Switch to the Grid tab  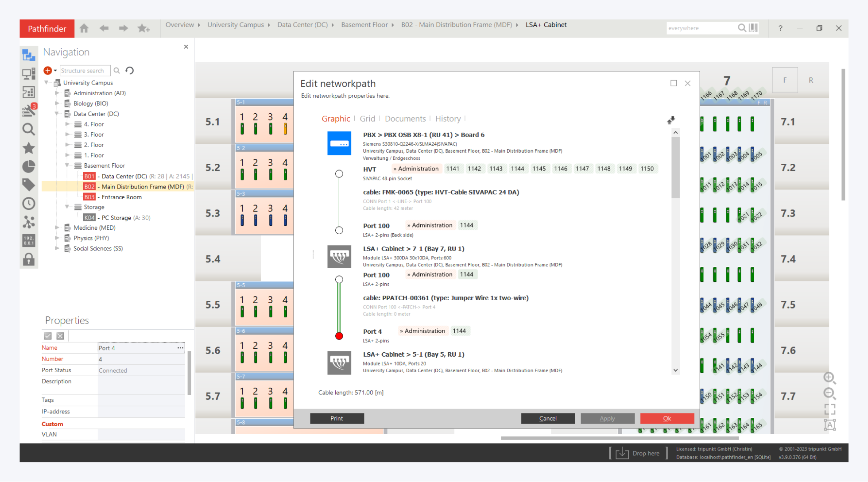click(x=367, y=119)
